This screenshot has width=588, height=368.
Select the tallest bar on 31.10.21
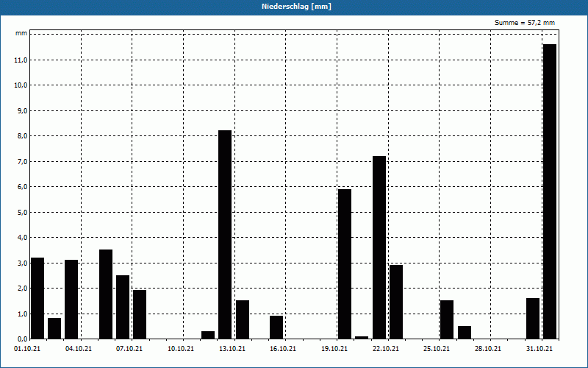[550, 191]
